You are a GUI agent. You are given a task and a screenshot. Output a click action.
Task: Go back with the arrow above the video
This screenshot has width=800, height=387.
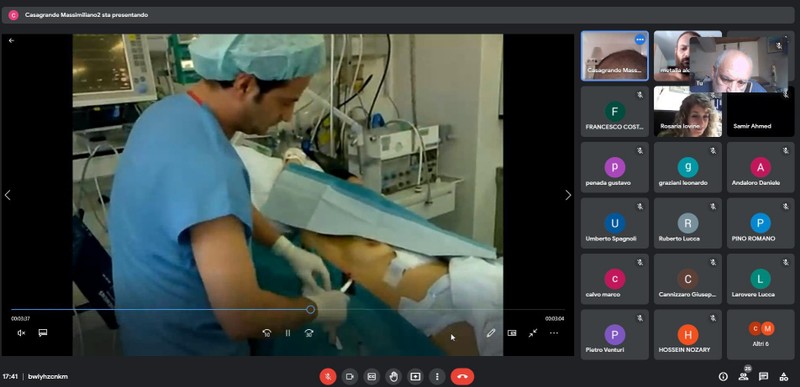[11, 40]
